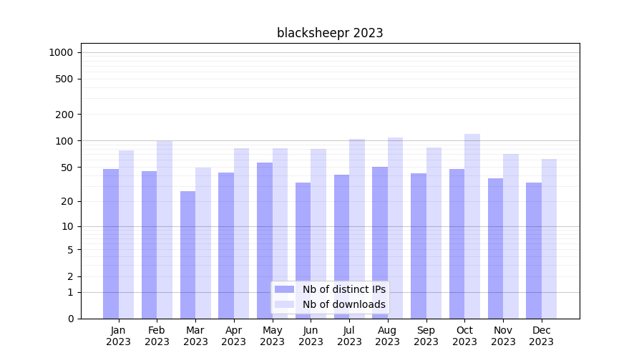This screenshot has height=358, width=644.
Task: Click the May 2023 distinct IPs bar
Action: click(265, 240)
